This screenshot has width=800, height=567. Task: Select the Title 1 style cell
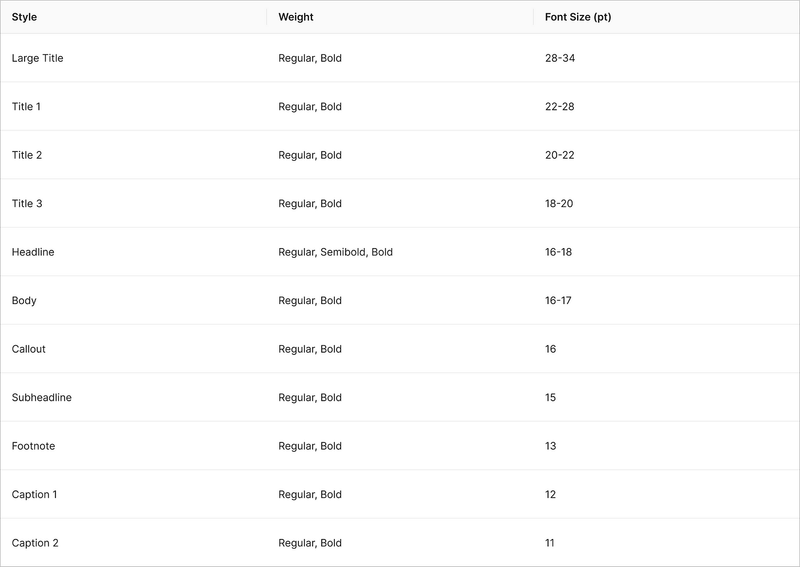click(x=26, y=107)
